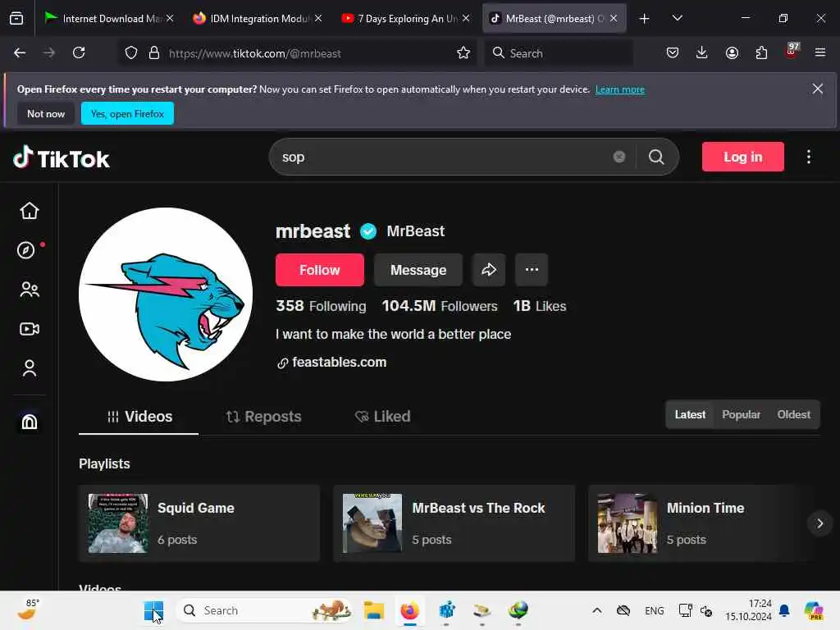
Task: Click the magnifier search button in TikTok
Action: point(656,157)
